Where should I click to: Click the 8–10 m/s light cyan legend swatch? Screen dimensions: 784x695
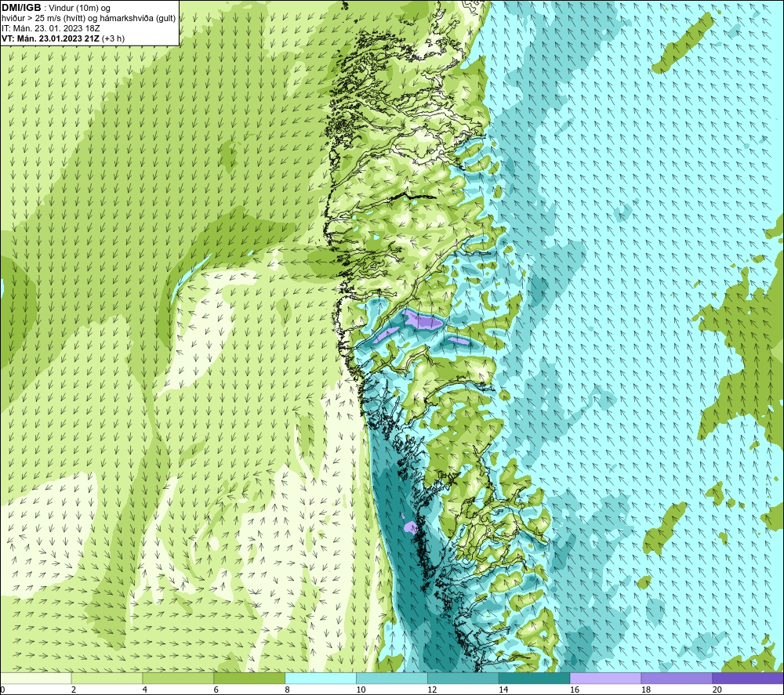321,678
